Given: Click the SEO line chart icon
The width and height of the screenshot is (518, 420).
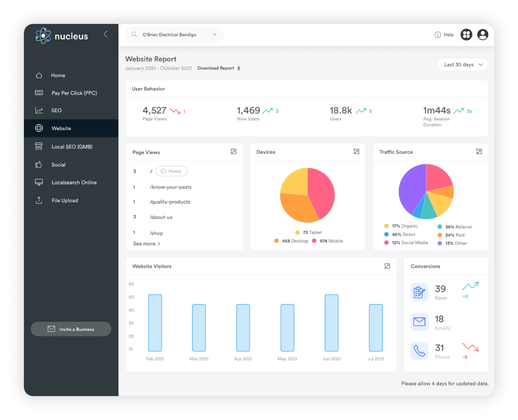Looking at the screenshot, I should tap(39, 110).
